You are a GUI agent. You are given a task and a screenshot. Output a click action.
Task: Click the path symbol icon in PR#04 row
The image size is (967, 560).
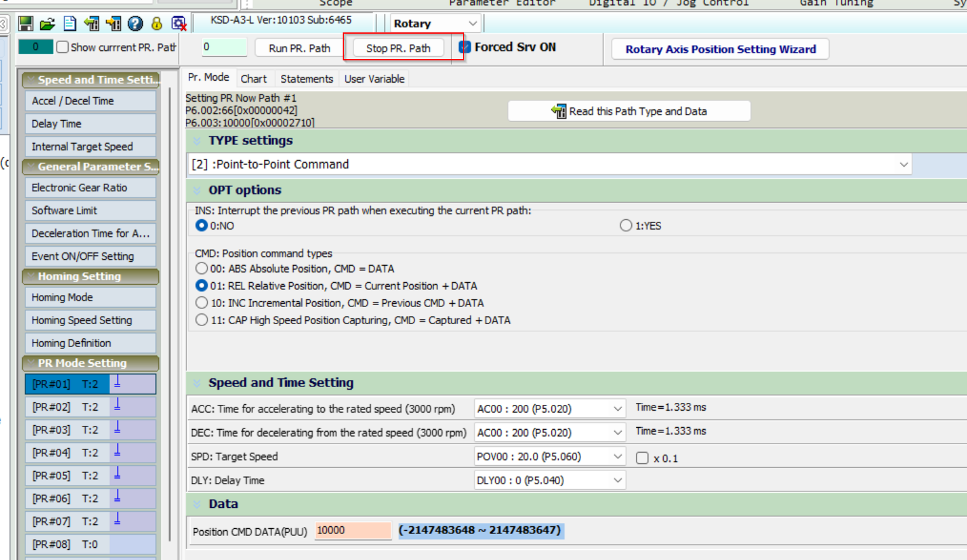click(118, 451)
